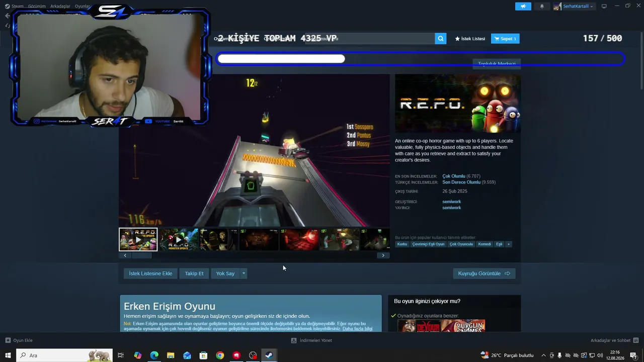The height and width of the screenshot is (362, 644).
Task: Open the Çok Olumlu recent reviews link
Action: tap(454, 176)
